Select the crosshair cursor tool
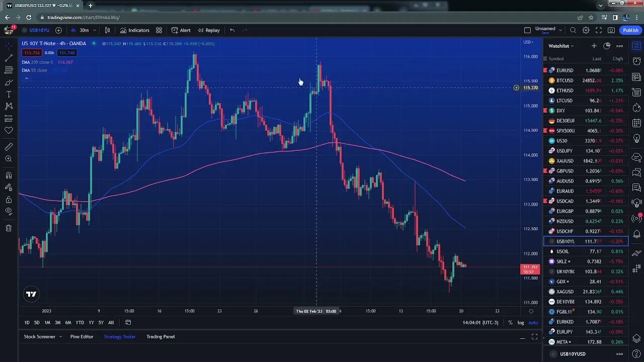This screenshot has width=644, height=362. (x=9, y=46)
